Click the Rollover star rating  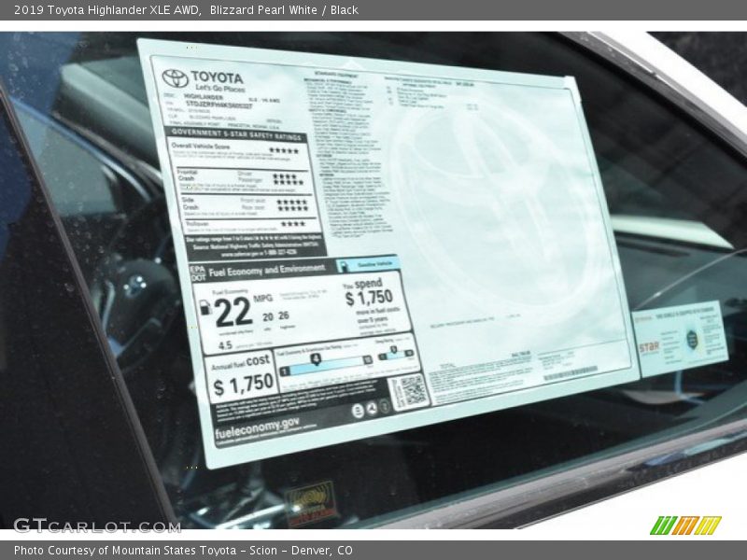[x=292, y=224]
